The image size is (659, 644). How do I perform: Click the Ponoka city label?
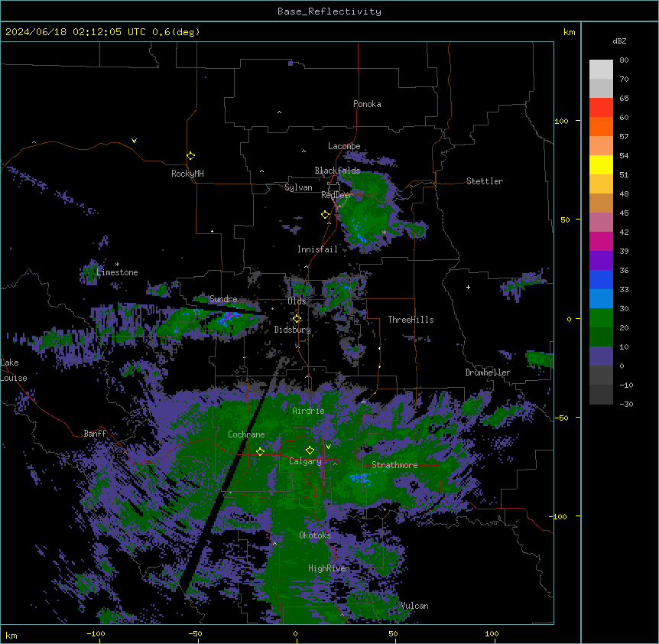(x=367, y=104)
